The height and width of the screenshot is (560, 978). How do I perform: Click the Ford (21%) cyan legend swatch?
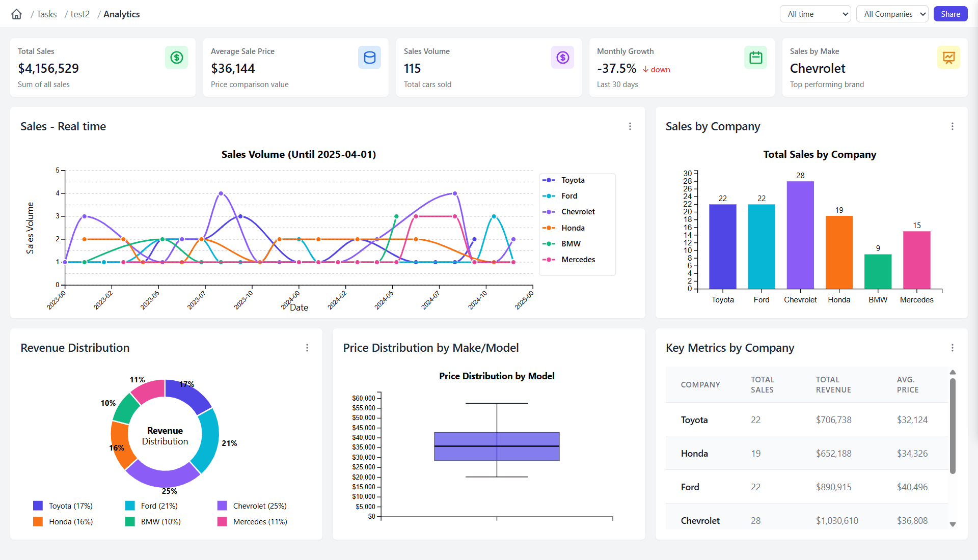(130, 506)
